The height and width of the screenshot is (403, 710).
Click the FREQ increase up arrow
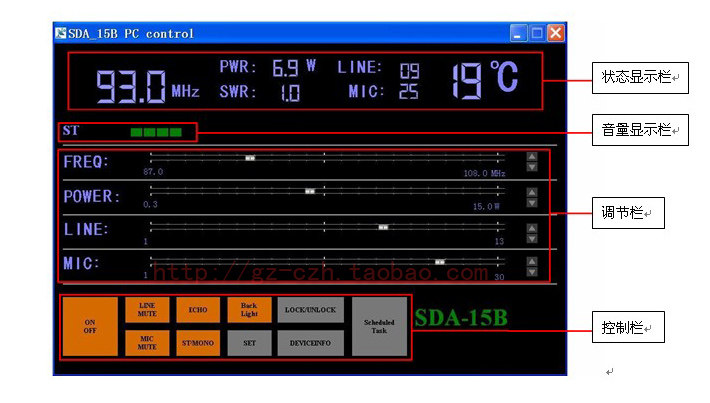[532, 157]
